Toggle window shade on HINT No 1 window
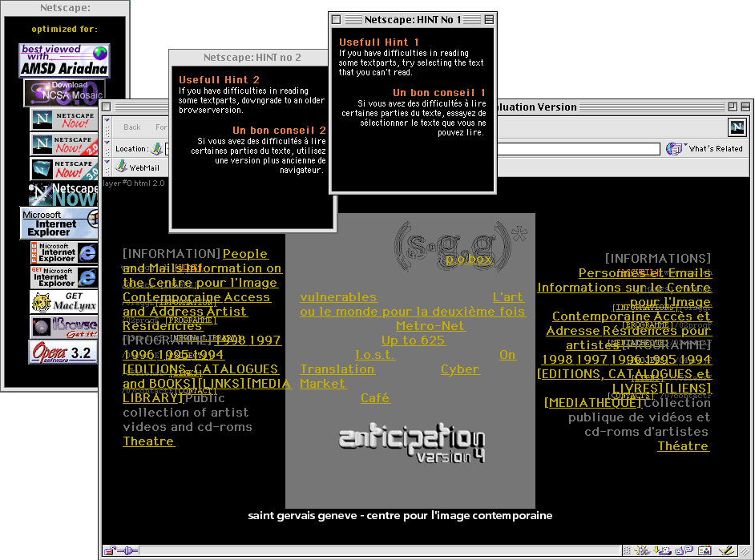Screen dimensions: 755x560 point(489,19)
